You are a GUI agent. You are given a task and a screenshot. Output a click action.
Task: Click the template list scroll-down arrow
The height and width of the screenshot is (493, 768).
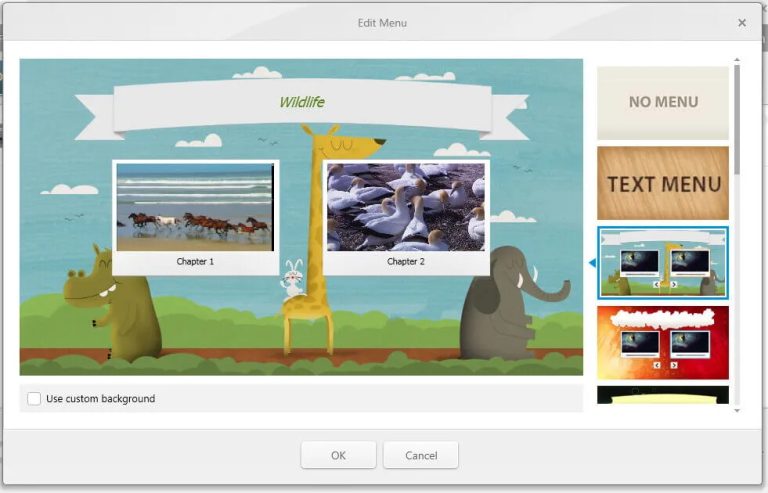[x=737, y=410]
